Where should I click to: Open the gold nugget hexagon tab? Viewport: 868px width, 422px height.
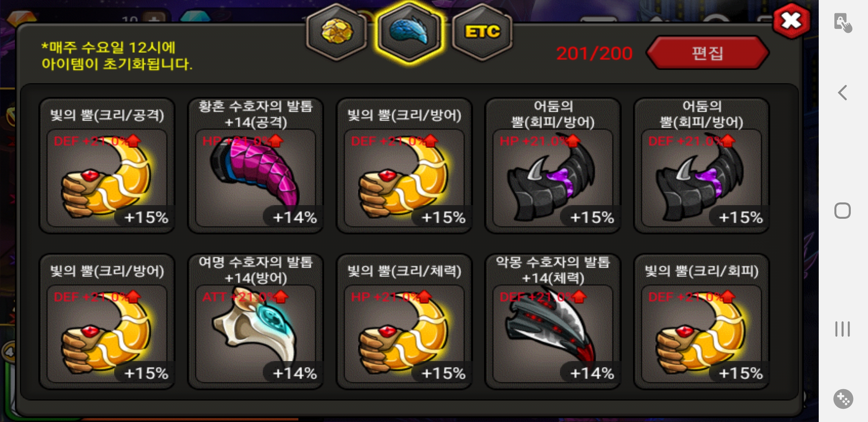(337, 32)
